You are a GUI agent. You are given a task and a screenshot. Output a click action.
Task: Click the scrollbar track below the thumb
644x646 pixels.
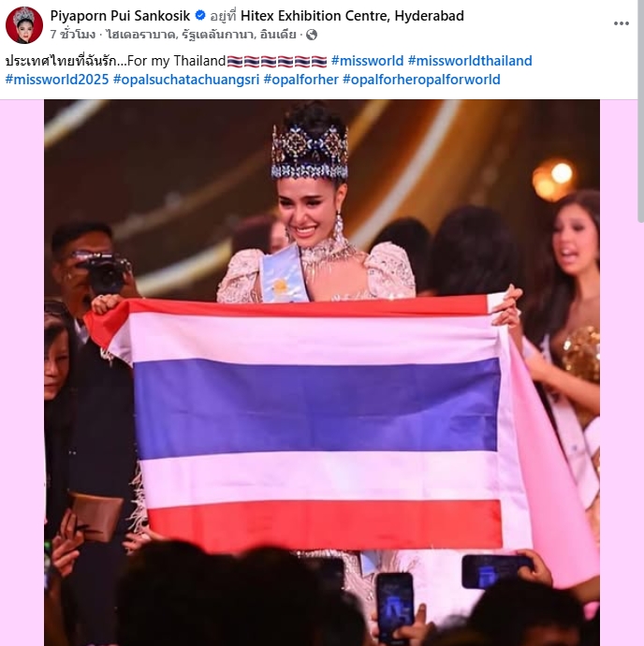point(640,433)
